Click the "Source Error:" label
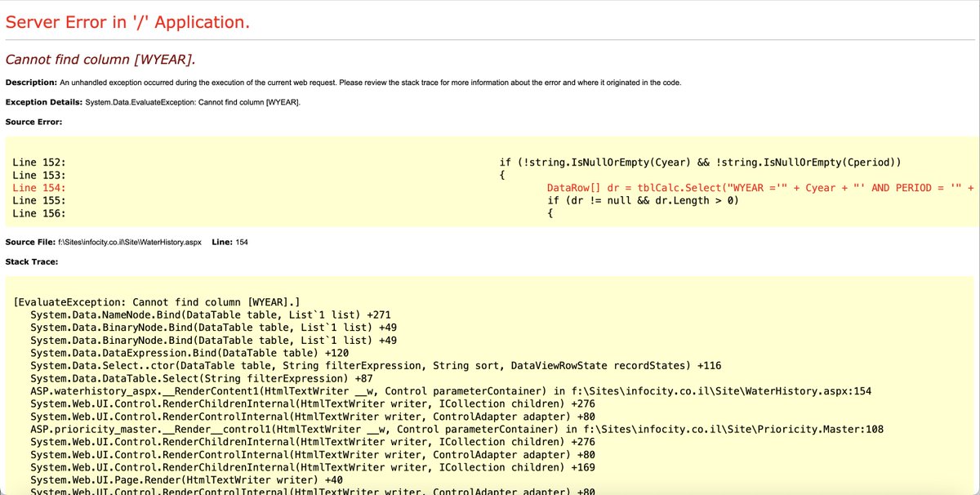The width and height of the screenshot is (980, 495). 33,122
